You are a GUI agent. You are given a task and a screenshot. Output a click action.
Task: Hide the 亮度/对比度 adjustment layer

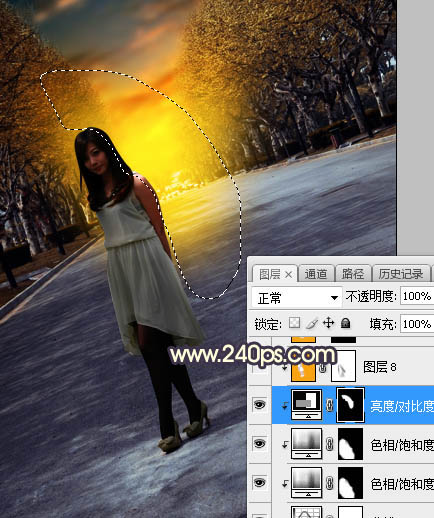pos(260,405)
